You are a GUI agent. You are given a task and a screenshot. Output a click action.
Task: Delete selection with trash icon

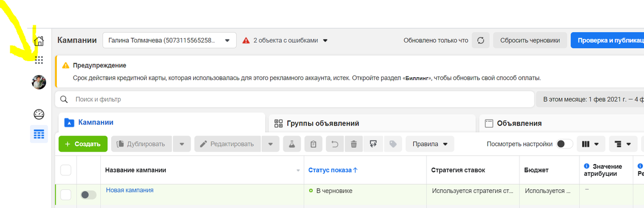tap(354, 144)
